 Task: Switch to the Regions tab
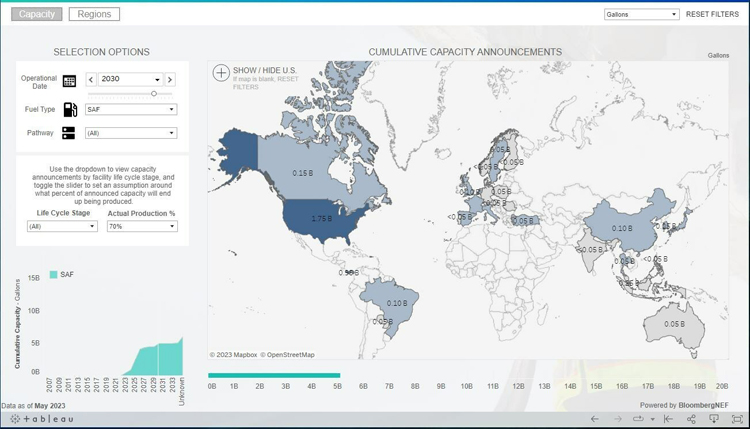[x=94, y=14]
